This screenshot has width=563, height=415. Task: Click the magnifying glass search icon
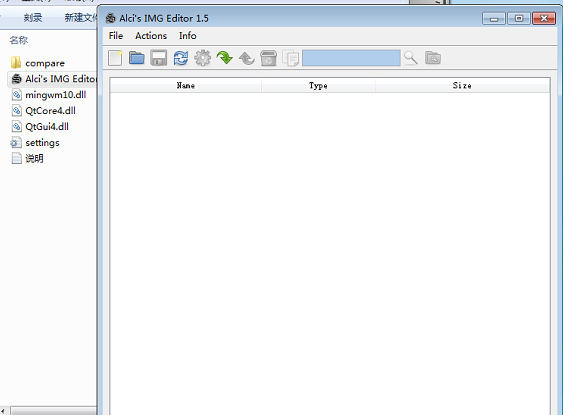(411, 58)
